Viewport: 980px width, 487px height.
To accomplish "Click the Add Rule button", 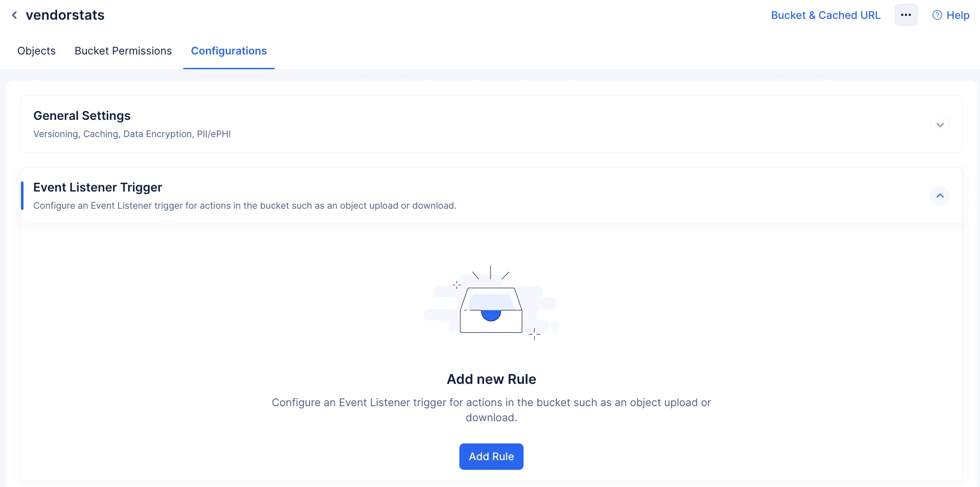I will click(491, 456).
